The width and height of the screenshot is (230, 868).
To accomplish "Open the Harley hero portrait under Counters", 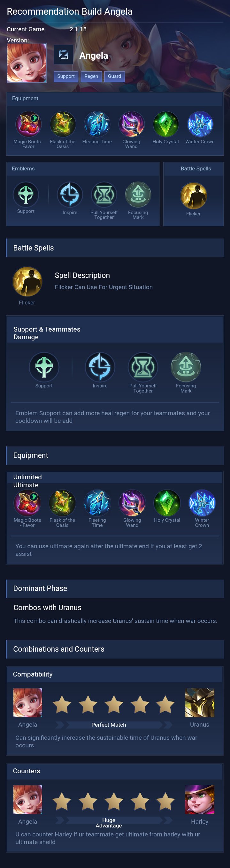I will pos(200,799).
